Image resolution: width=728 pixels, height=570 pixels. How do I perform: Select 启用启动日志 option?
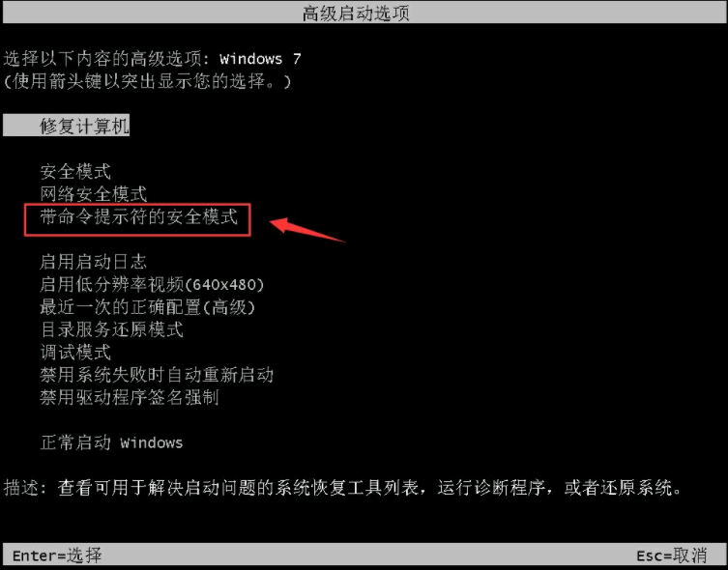[93, 262]
